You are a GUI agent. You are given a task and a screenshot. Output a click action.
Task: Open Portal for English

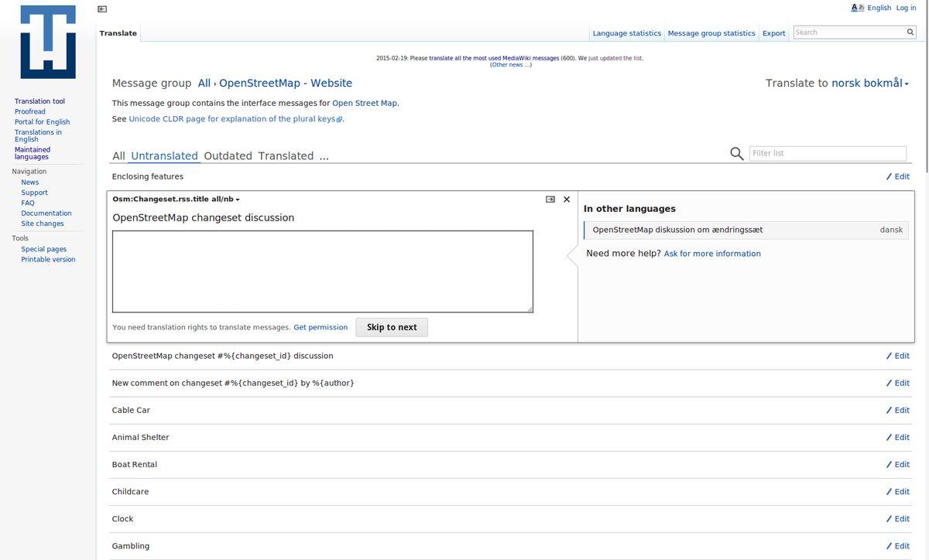[42, 122]
